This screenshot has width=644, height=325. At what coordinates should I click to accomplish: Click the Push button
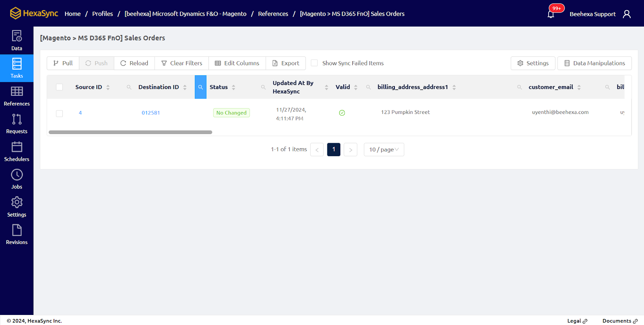click(97, 63)
